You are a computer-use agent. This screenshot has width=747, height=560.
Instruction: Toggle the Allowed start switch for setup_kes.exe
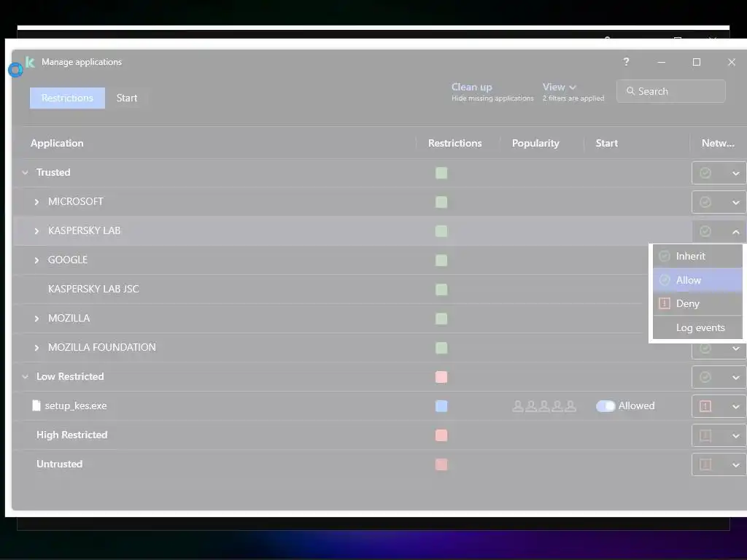(x=605, y=406)
